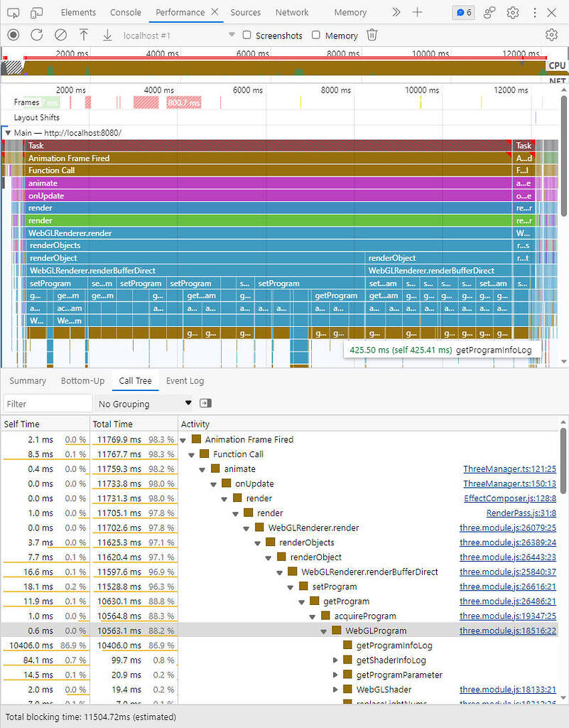Open the Sources panel
The image size is (569, 728).
245,12
